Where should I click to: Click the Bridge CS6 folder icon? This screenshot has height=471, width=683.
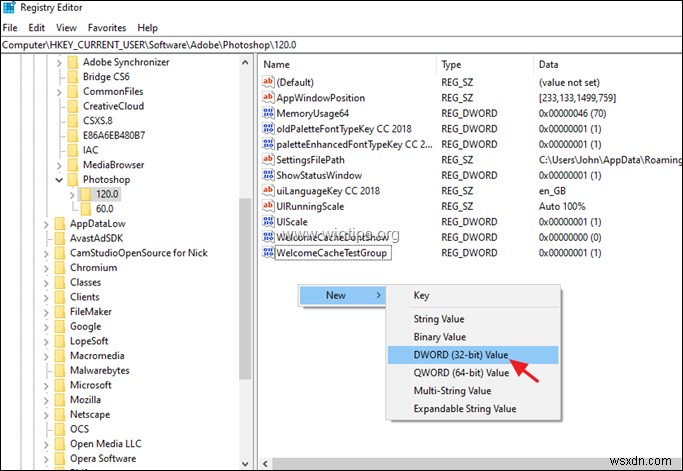tap(73, 77)
